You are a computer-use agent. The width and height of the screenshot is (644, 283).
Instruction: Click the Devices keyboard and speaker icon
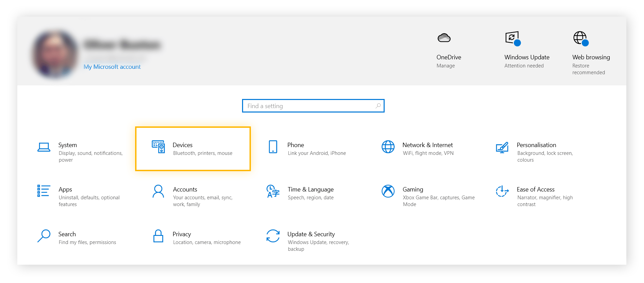point(158,147)
